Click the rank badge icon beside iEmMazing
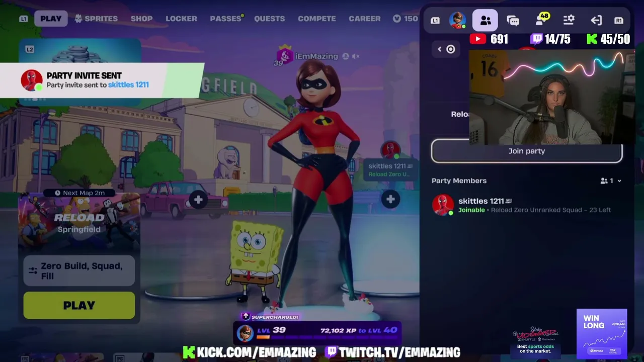This screenshot has width=644, height=362. pyautogui.click(x=284, y=55)
